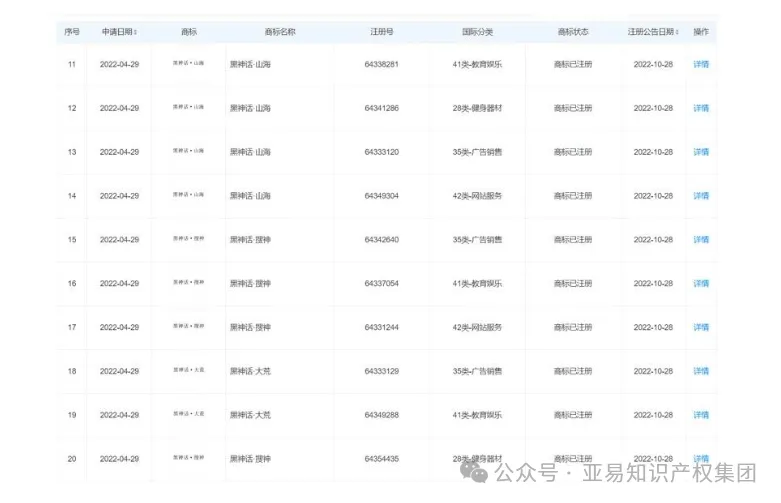Select registration number 64341286

click(382, 108)
